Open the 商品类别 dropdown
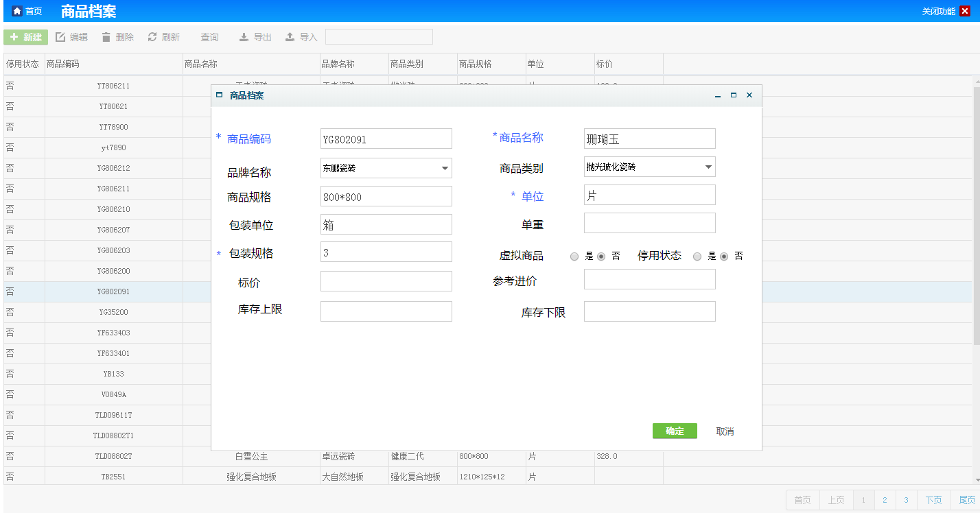This screenshot has width=980, height=513. coord(650,167)
